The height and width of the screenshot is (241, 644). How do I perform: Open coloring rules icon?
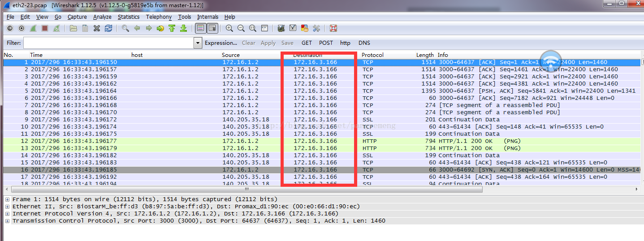tap(305, 28)
